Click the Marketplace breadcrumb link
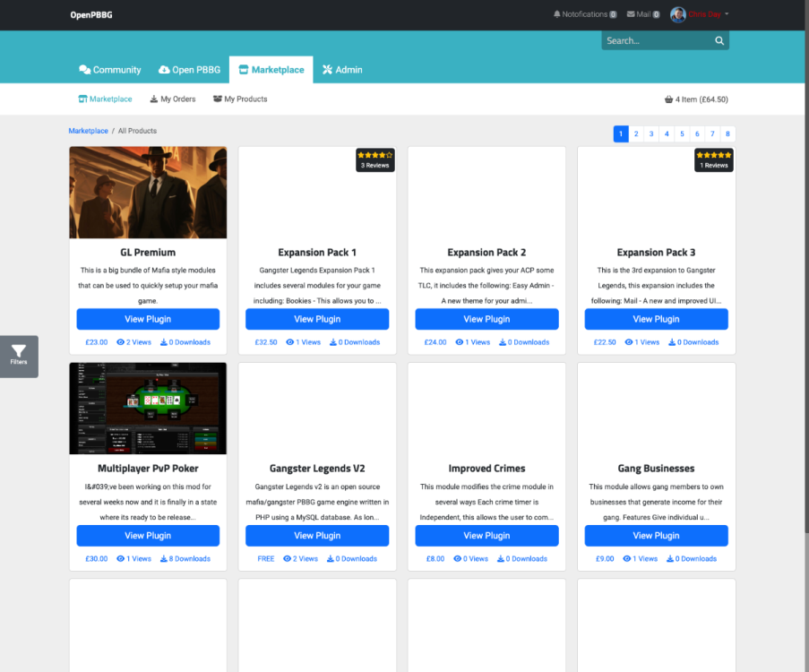 (88, 131)
